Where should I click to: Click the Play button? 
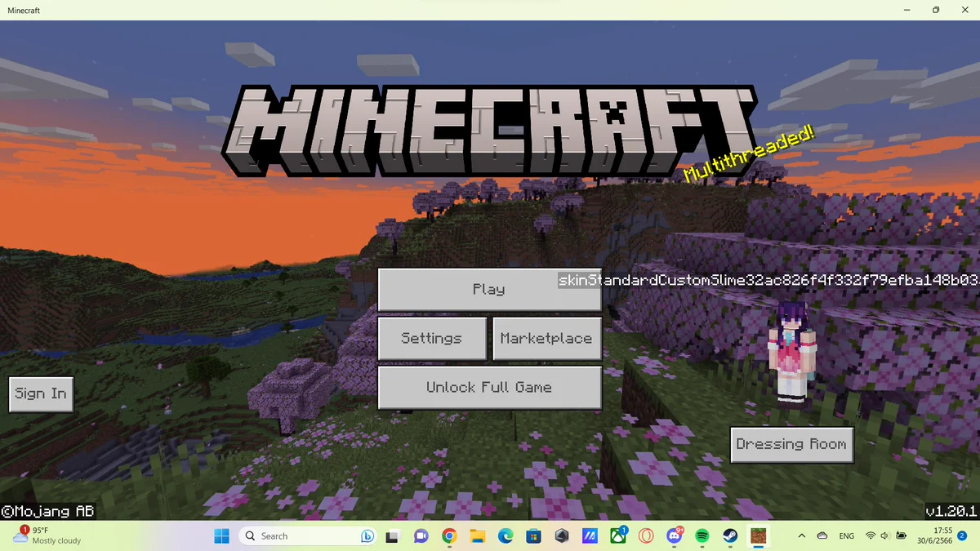pyautogui.click(x=489, y=289)
